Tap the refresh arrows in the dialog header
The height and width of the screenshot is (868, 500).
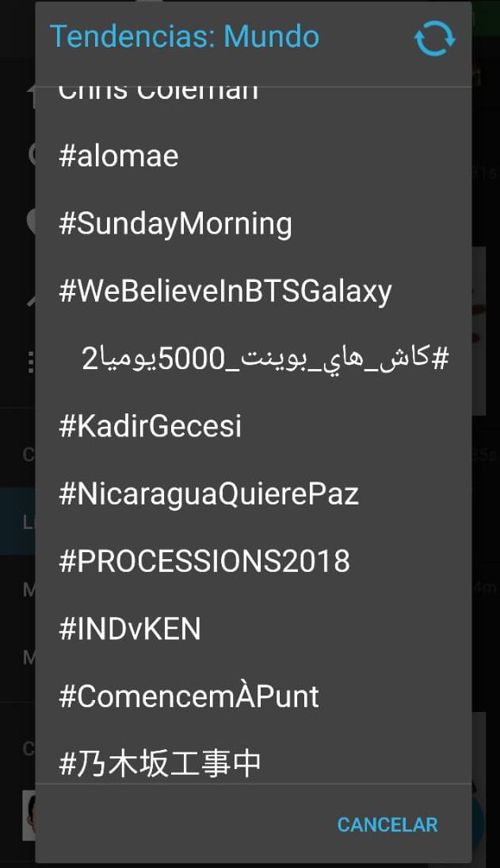click(x=434, y=36)
